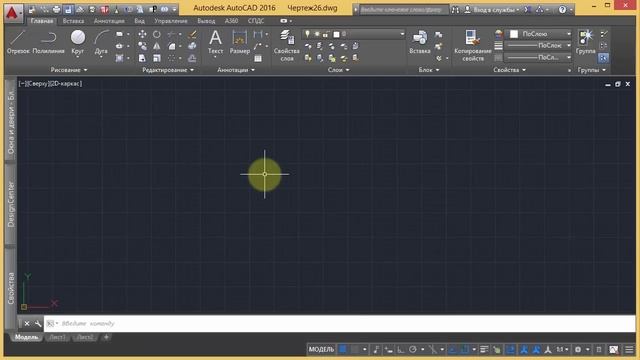Screen dimensions: 640x360
Task: Select the Текст text tool
Action: pyautogui.click(x=215, y=42)
